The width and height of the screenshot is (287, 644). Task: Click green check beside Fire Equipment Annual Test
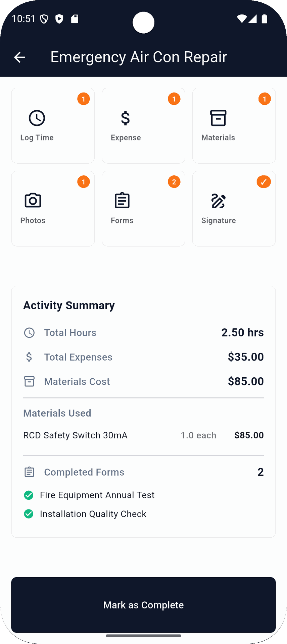pos(29,495)
